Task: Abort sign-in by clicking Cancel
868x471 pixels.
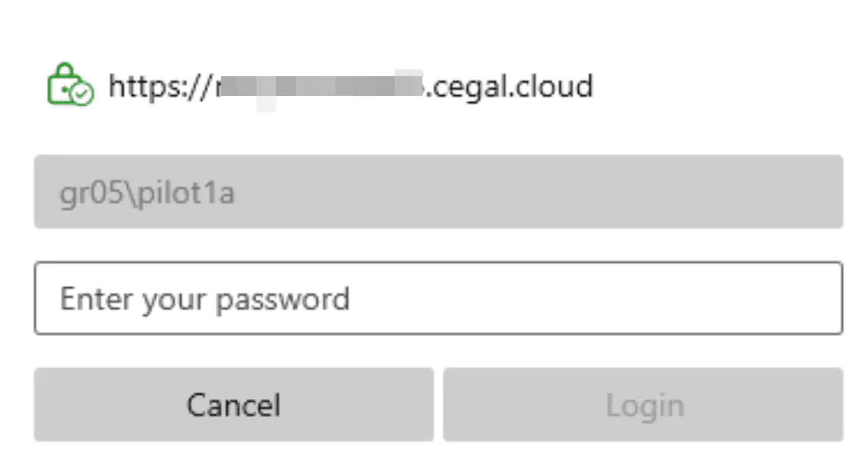Action: 233,405
